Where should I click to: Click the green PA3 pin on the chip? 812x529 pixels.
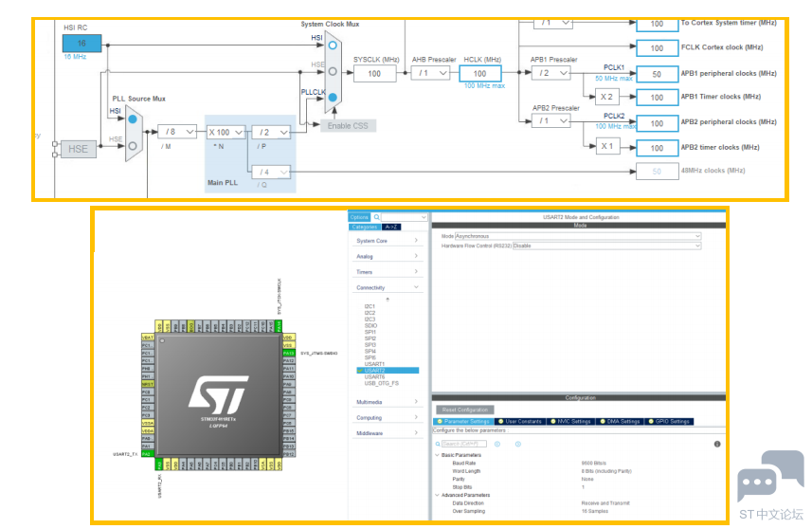tap(159, 465)
